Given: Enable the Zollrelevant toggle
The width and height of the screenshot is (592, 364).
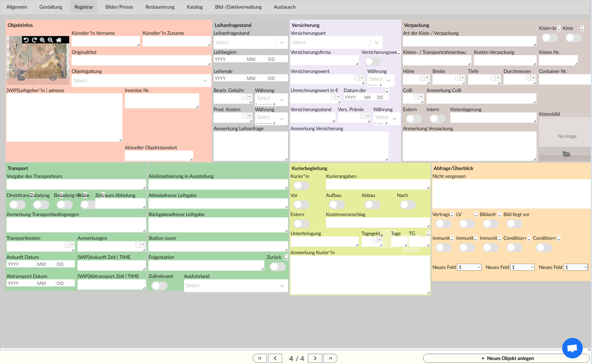Looking at the screenshot, I should click(159, 286).
